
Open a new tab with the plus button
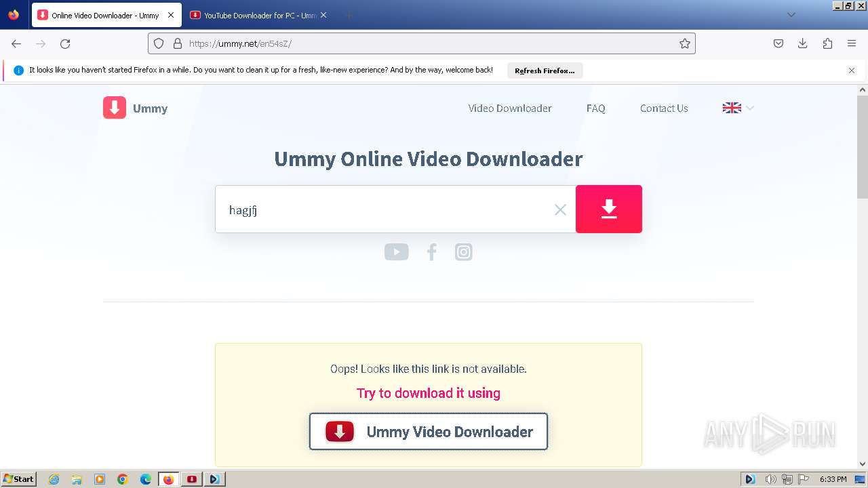[x=349, y=15]
